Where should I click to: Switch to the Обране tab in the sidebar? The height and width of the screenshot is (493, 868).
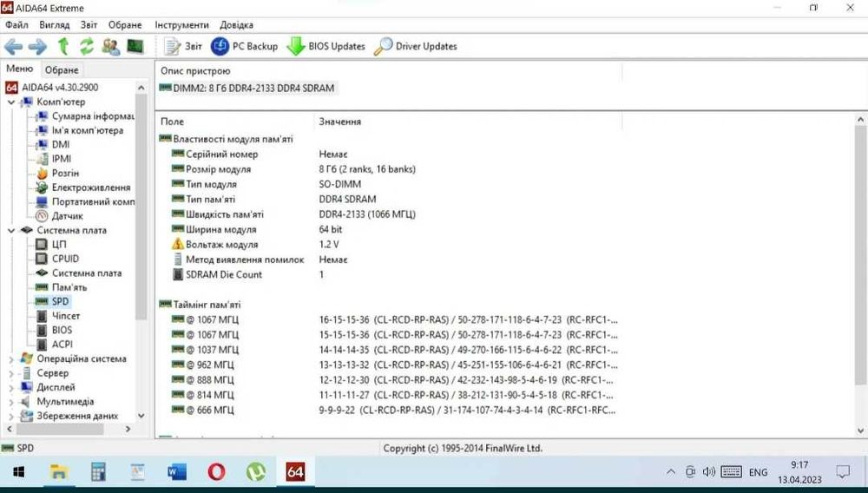click(x=62, y=70)
